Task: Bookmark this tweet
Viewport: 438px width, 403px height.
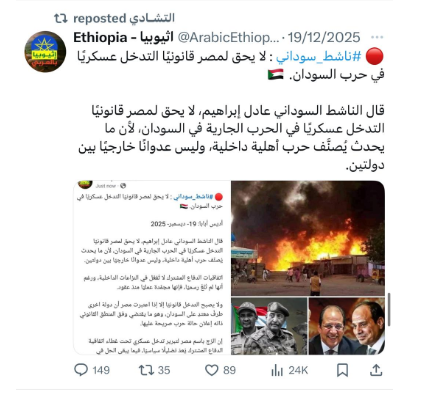Action: [342, 370]
